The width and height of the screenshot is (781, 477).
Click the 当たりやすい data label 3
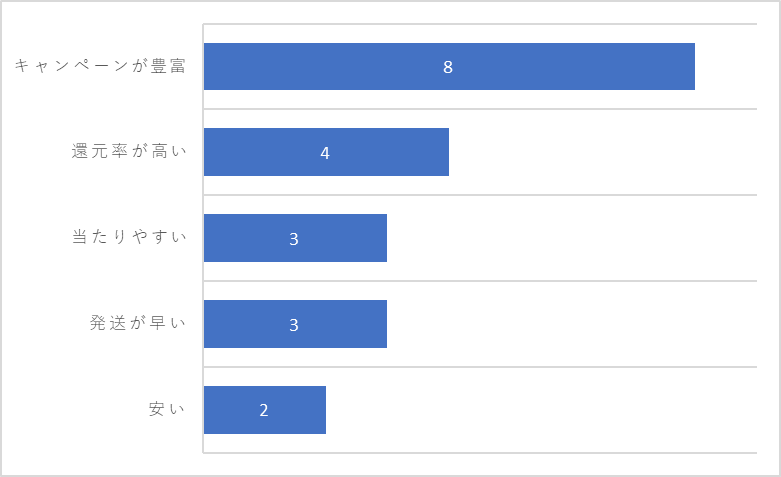pyautogui.click(x=294, y=239)
